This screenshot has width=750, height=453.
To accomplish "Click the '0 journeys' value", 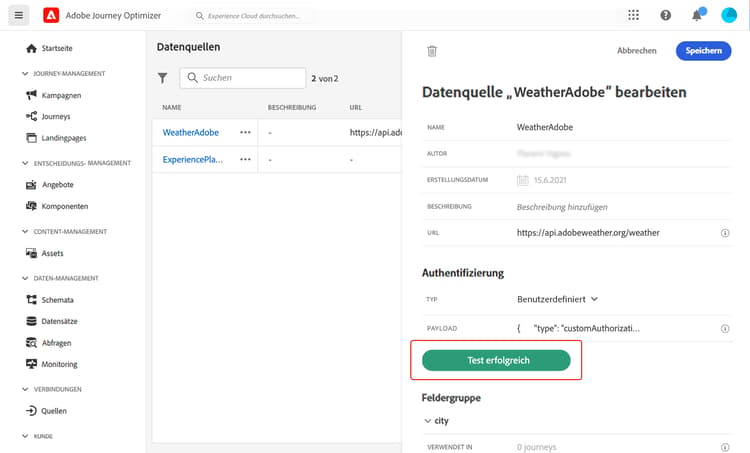I will pos(537,447).
